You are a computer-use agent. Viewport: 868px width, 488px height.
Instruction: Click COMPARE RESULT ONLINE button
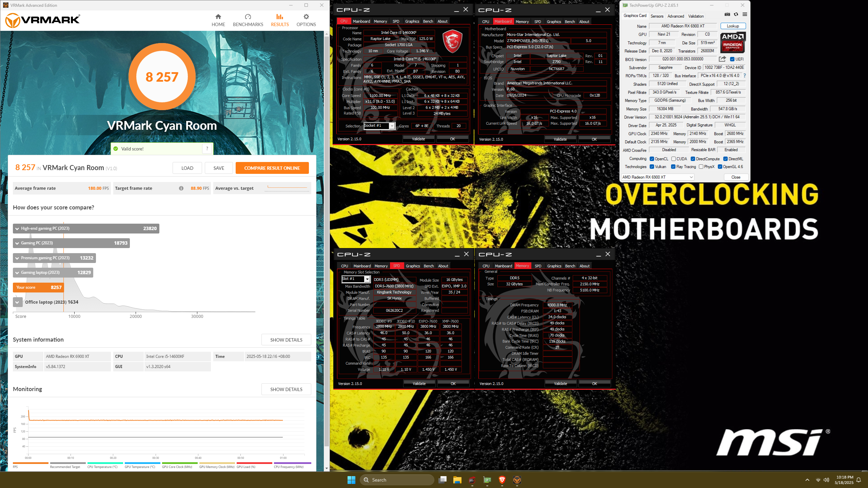coord(272,168)
